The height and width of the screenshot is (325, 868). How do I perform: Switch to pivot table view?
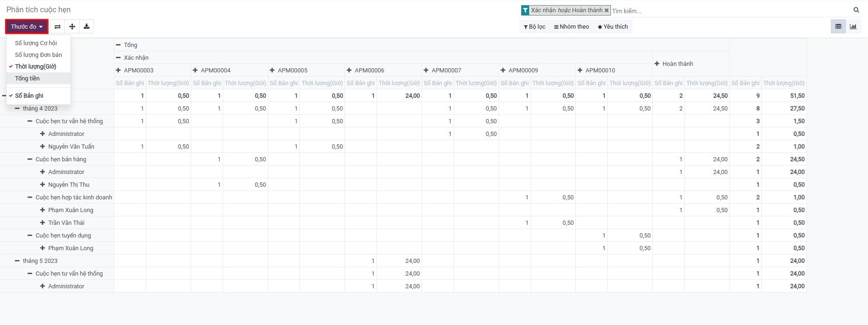point(838,27)
